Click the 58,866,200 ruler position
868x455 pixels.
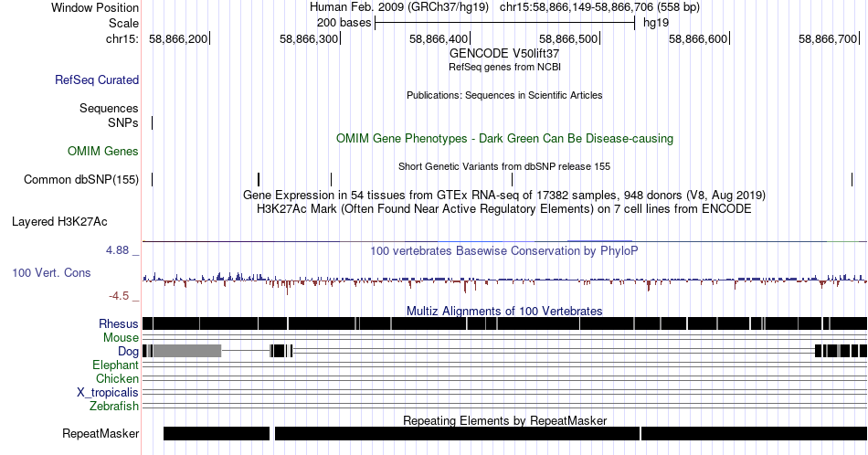178,38
